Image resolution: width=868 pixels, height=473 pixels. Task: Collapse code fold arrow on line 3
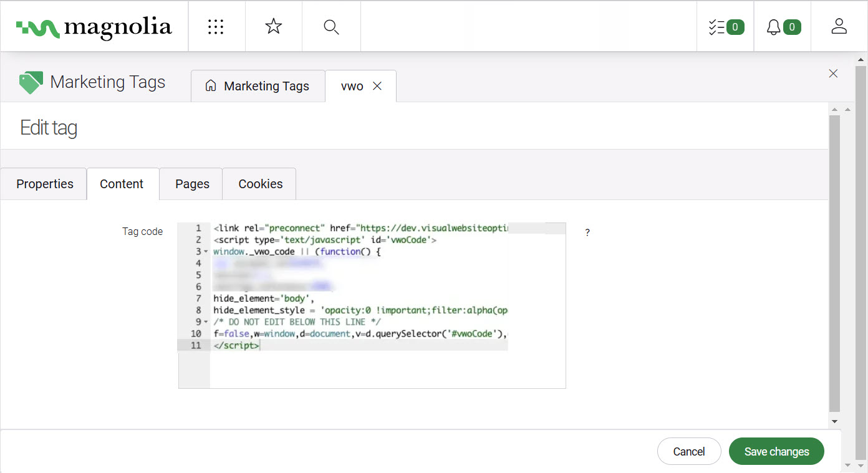(206, 252)
